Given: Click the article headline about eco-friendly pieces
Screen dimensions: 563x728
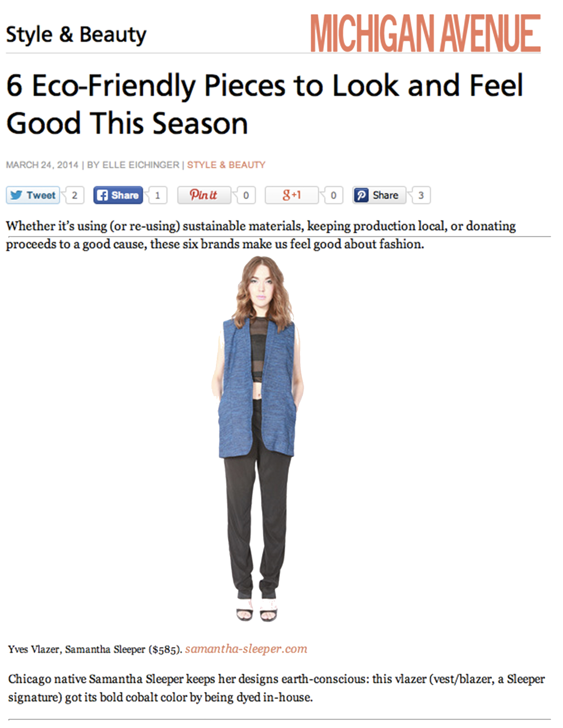Looking at the screenshot, I should click(x=264, y=104).
